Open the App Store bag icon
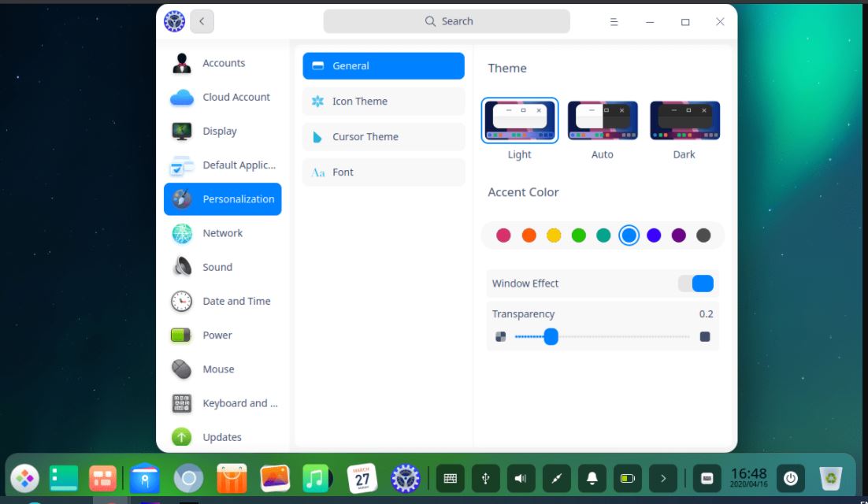Screen dimensions: 868x504 point(232,478)
